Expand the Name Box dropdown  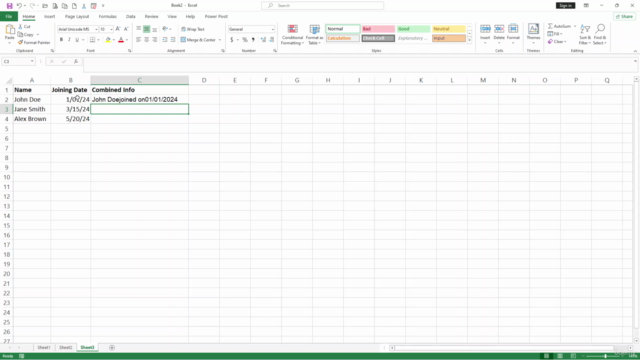click(x=32, y=61)
